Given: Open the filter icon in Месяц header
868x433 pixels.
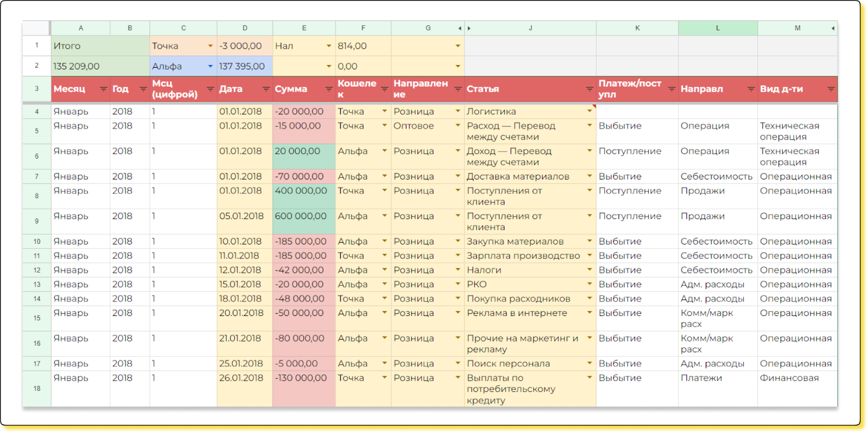Looking at the screenshot, I should pyautogui.click(x=103, y=89).
